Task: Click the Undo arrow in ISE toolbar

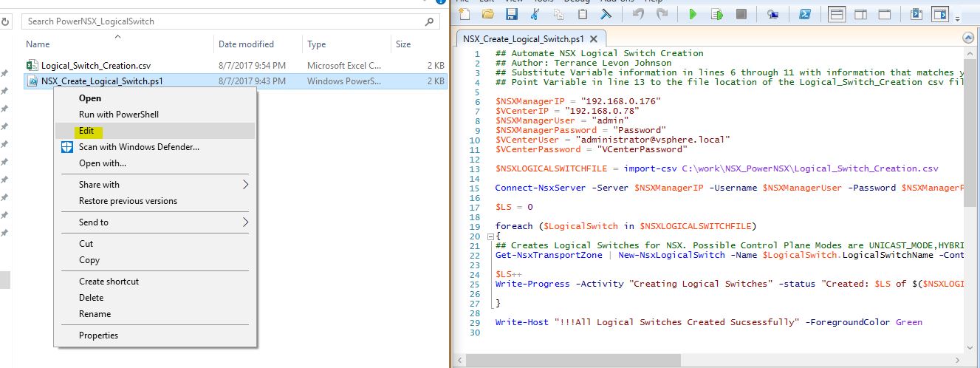Action: click(638, 14)
